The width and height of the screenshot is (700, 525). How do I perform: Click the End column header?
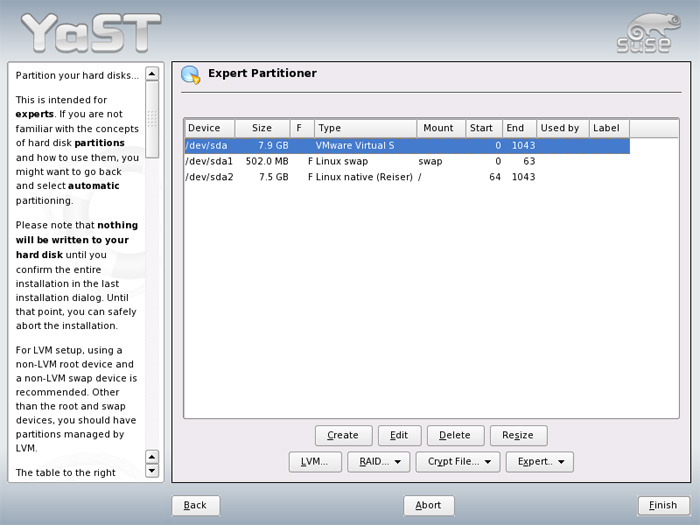pyautogui.click(x=519, y=128)
